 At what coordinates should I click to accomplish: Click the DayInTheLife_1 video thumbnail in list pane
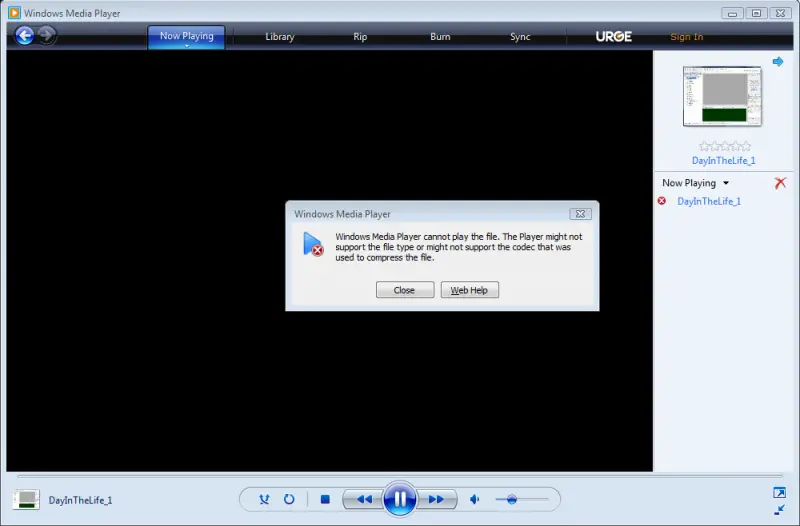point(722,96)
